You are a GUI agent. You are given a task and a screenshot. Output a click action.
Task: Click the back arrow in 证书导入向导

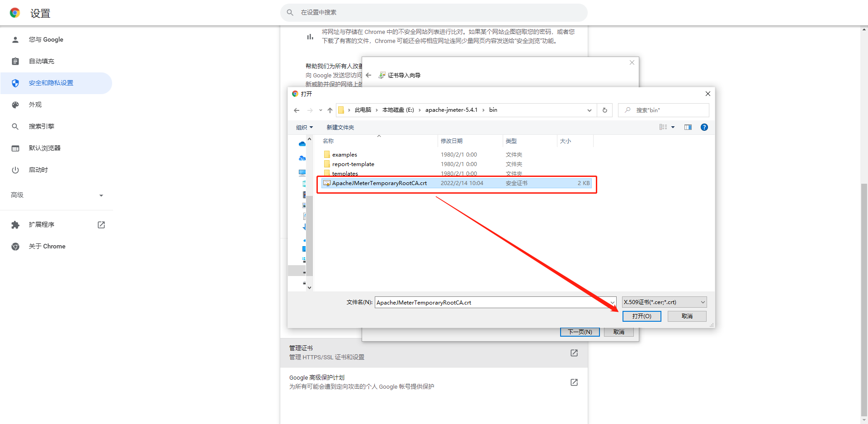coord(368,76)
